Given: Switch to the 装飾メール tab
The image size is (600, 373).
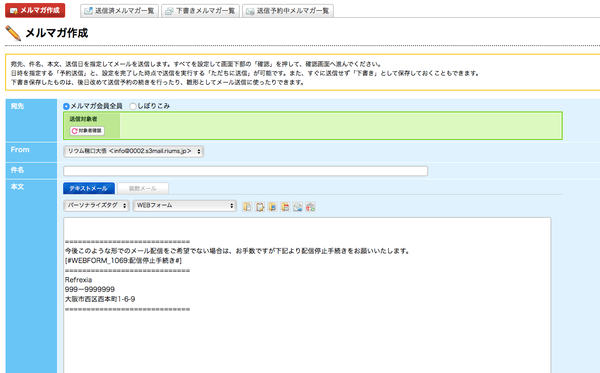Looking at the screenshot, I should (x=143, y=188).
